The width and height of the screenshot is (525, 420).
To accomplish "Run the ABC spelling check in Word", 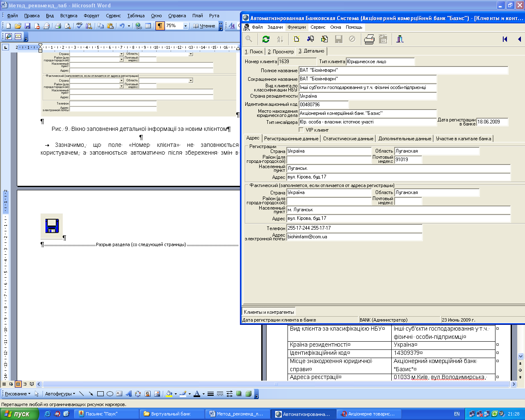I will 79,26.
